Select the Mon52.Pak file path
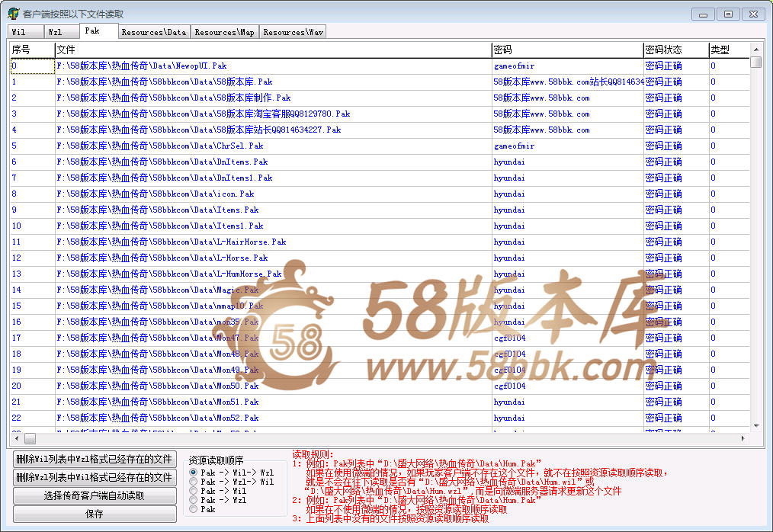Image resolution: width=773 pixels, height=532 pixels. pyautogui.click(x=158, y=418)
